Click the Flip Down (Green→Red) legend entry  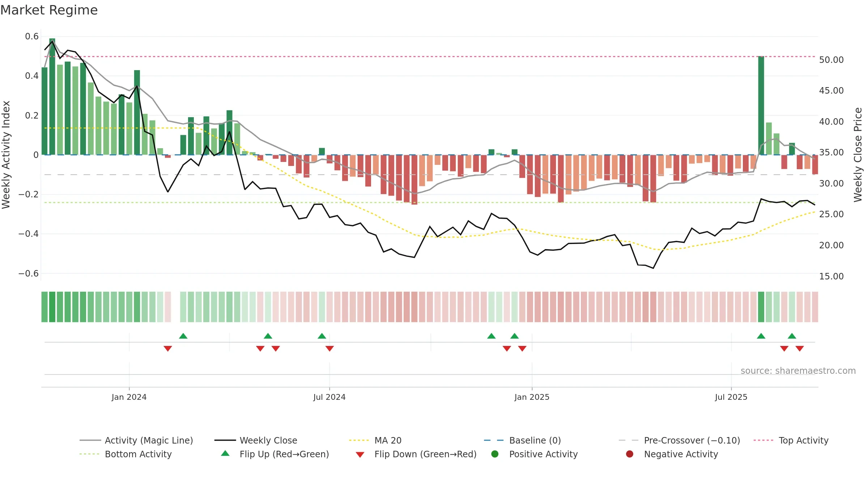(416, 454)
